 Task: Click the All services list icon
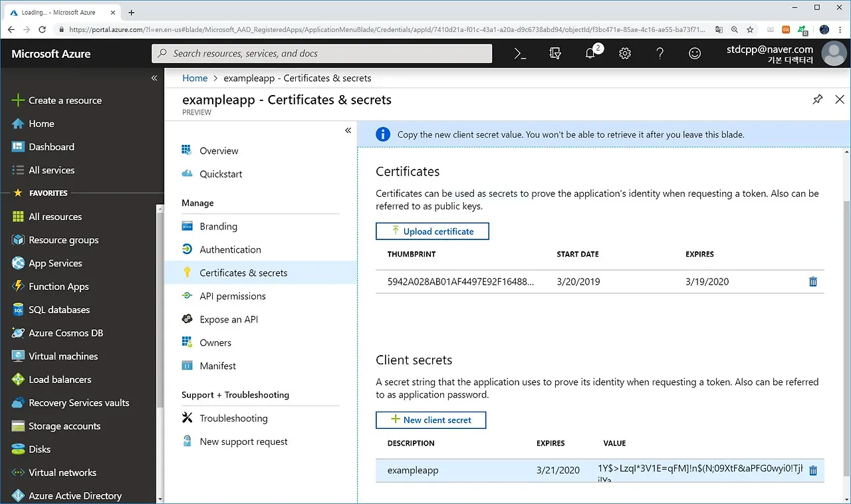click(x=18, y=170)
